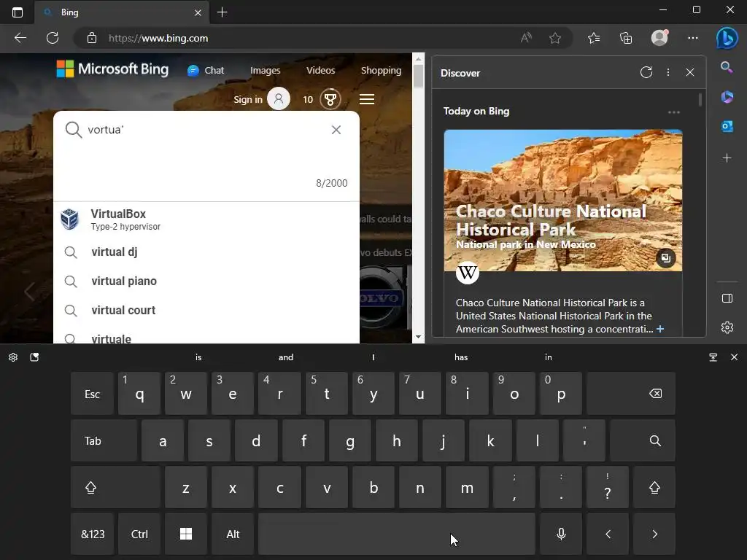Toggle the Ctrl key
The image size is (747, 560).
point(139,534)
